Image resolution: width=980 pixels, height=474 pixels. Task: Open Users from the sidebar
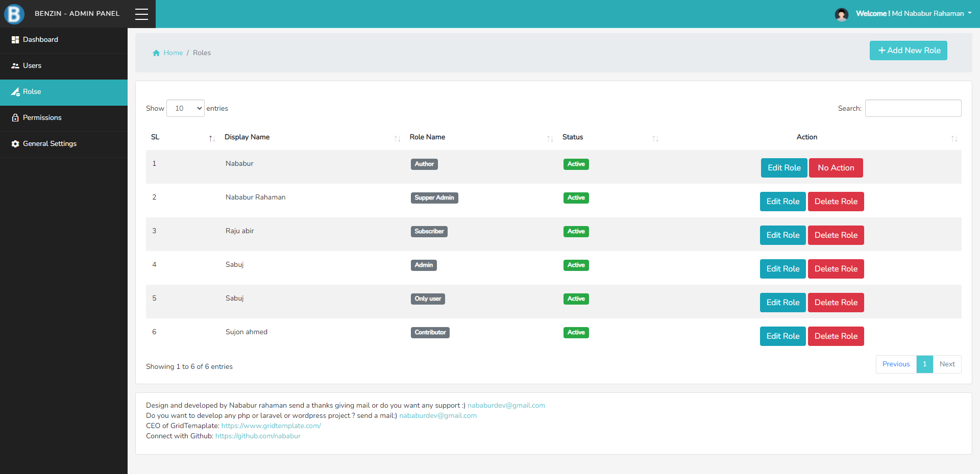(64, 66)
